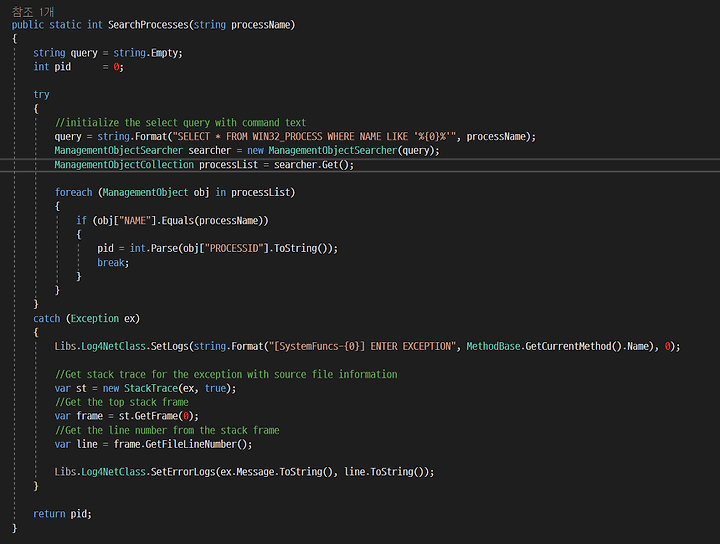Click the 'return pid;' statement
Image resolution: width=720 pixels, height=544 pixels.
(62, 514)
